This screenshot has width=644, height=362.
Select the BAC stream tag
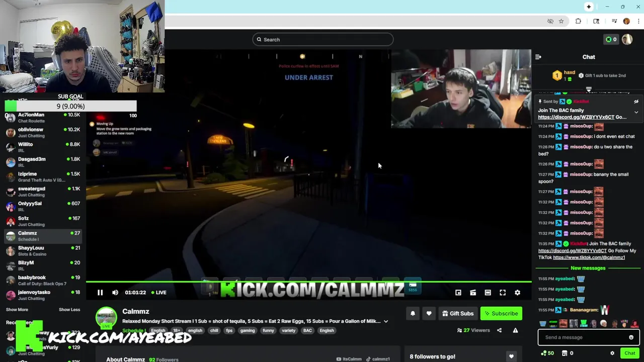[x=307, y=331]
